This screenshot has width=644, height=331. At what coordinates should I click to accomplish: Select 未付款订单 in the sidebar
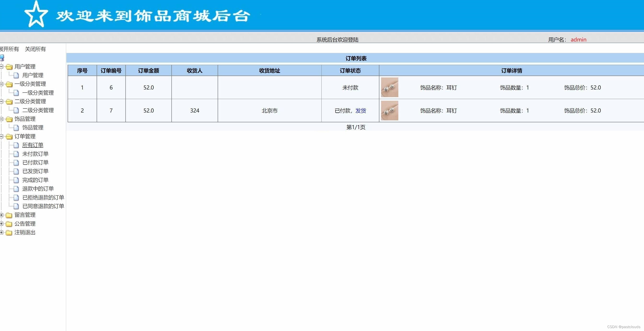pos(35,154)
